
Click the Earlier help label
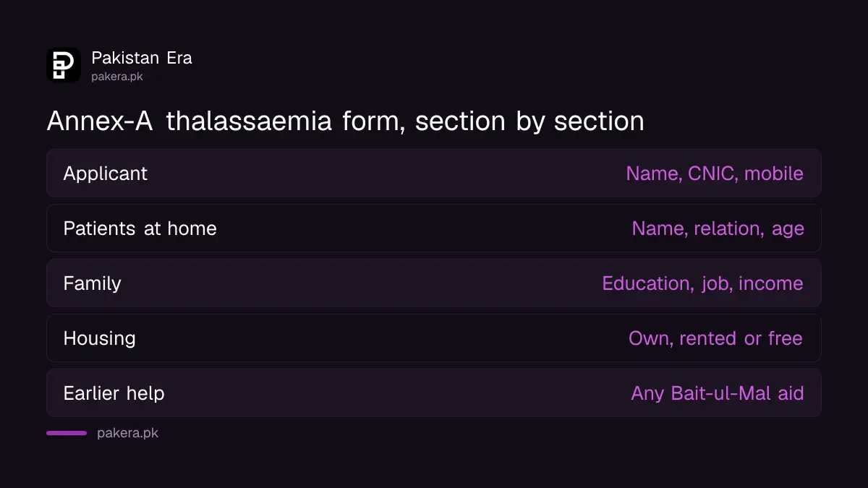click(114, 393)
